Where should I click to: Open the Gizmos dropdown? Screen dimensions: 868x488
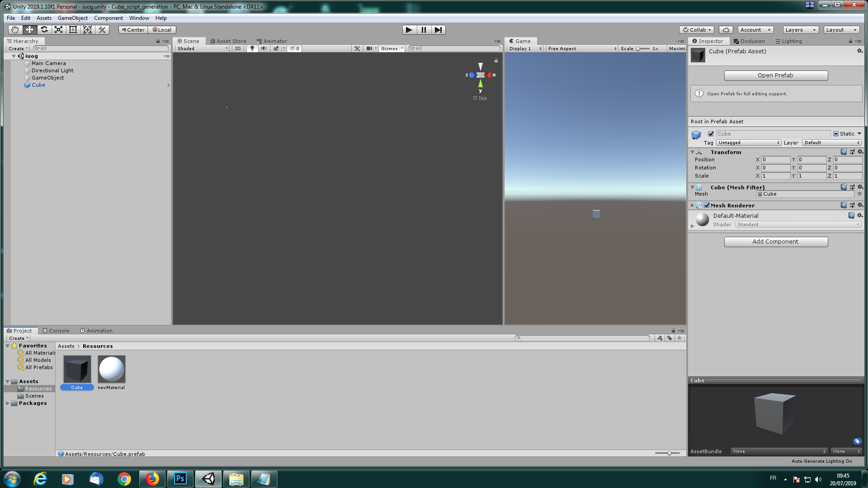pyautogui.click(x=392, y=48)
